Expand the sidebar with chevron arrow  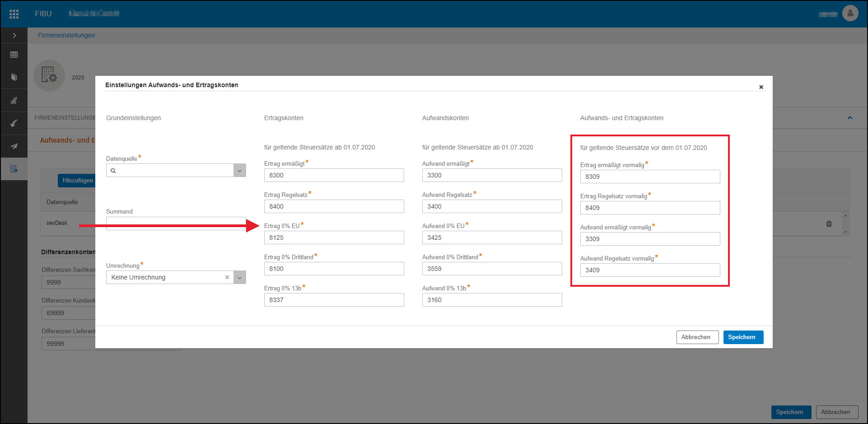(x=14, y=35)
